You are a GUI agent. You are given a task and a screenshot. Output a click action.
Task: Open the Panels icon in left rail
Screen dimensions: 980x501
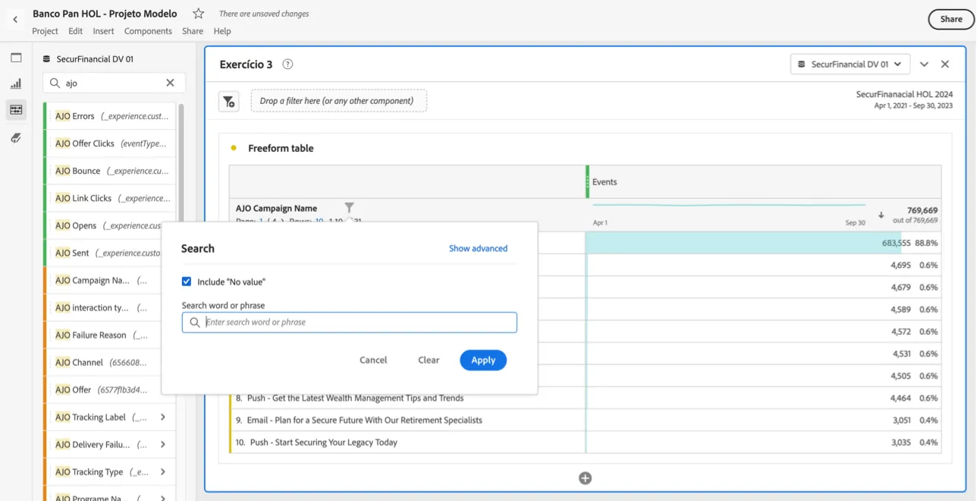click(x=16, y=58)
